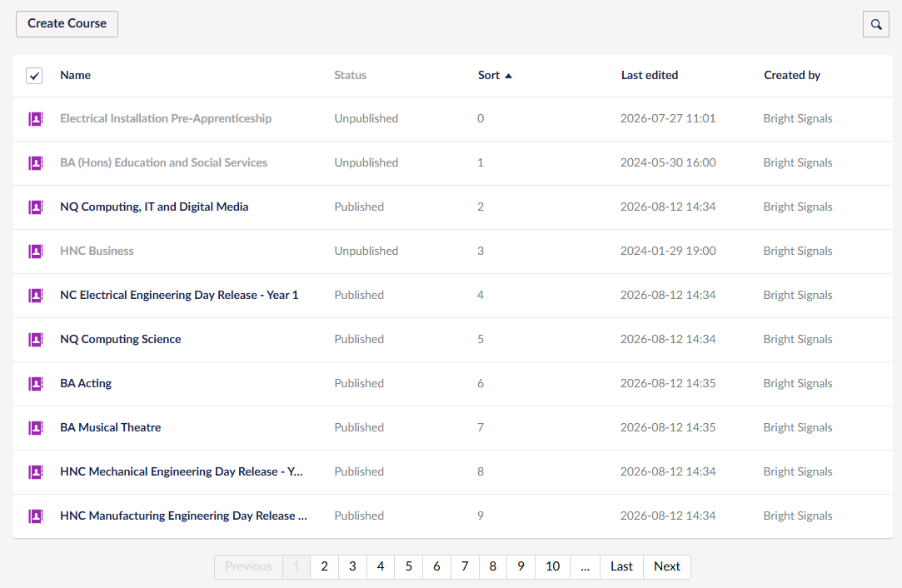Go to page 4

coord(381,566)
